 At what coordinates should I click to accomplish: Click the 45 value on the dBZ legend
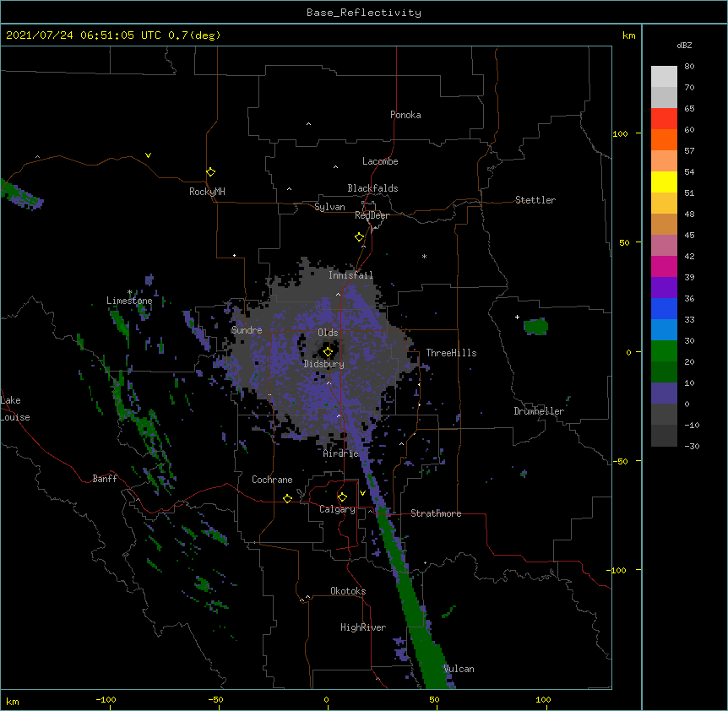point(689,235)
